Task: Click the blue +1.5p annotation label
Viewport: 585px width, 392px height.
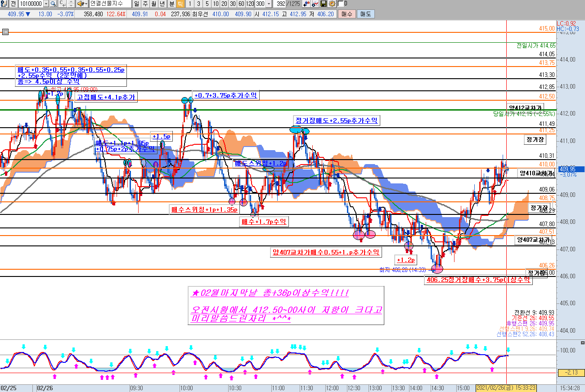Action: 162,136
